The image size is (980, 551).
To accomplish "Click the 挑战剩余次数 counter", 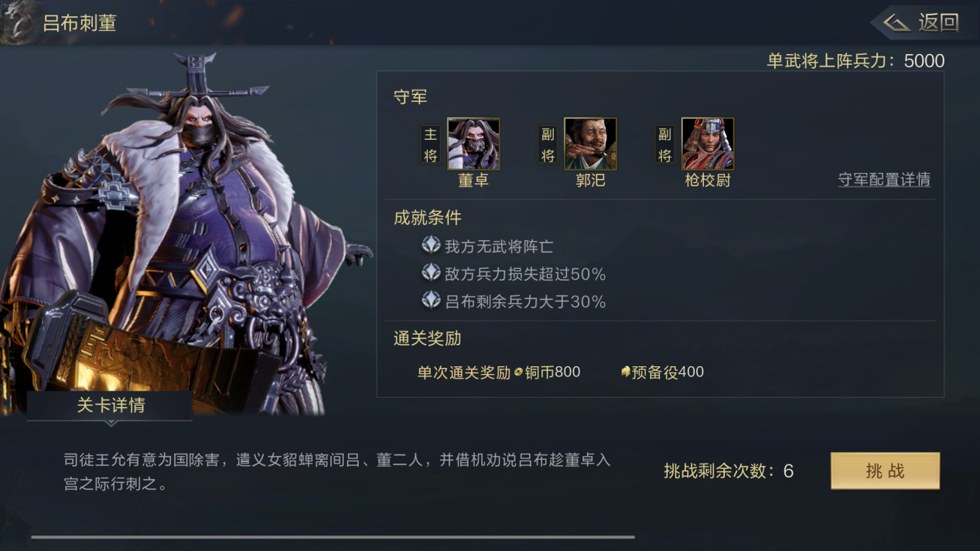I will coord(728,471).
